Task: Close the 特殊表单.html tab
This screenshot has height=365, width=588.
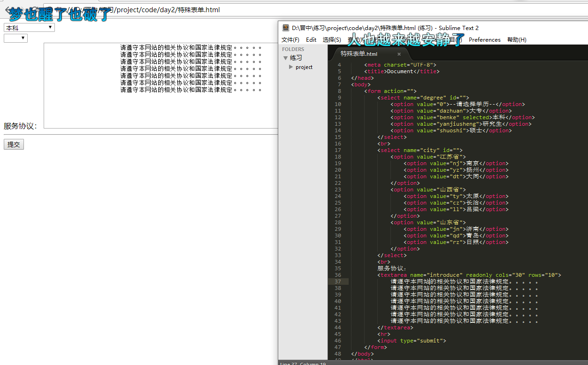Action: [x=399, y=54]
